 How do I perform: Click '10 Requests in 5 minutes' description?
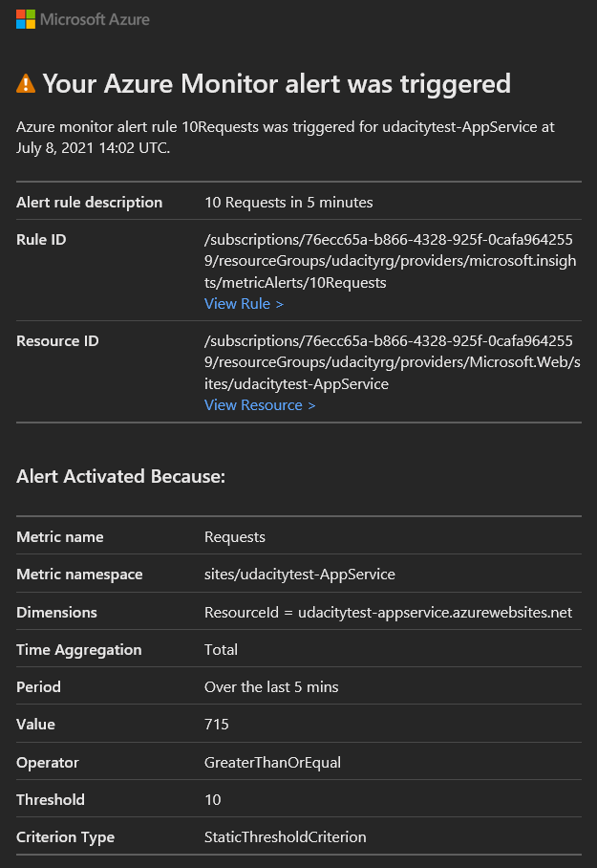(288, 203)
